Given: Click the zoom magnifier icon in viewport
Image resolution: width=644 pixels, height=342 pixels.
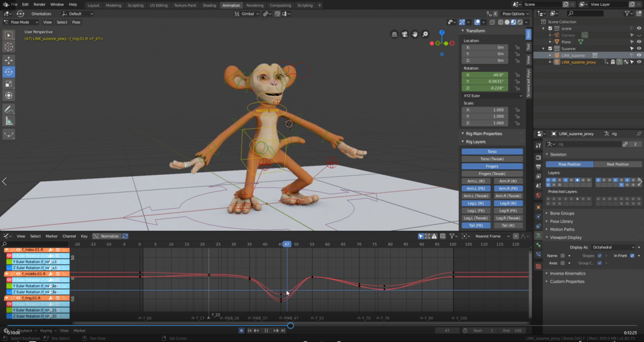Looking at the screenshot, I should coord(425,35).
